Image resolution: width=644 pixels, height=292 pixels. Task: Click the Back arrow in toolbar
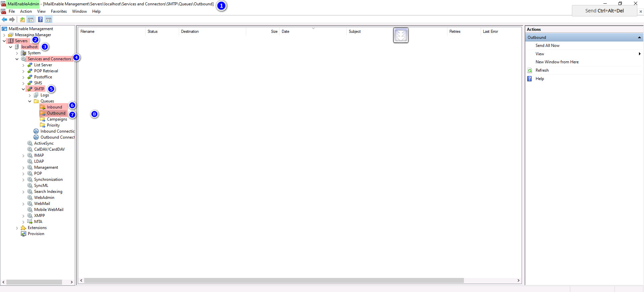4,20
